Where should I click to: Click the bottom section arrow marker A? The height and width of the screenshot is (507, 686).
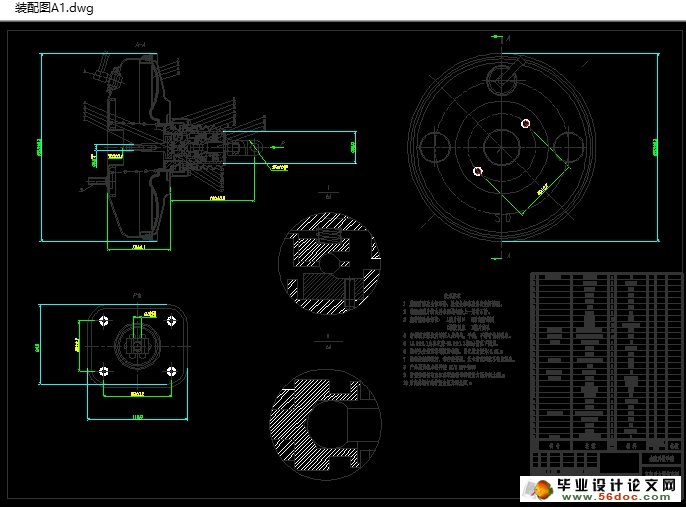coord(497,255)
